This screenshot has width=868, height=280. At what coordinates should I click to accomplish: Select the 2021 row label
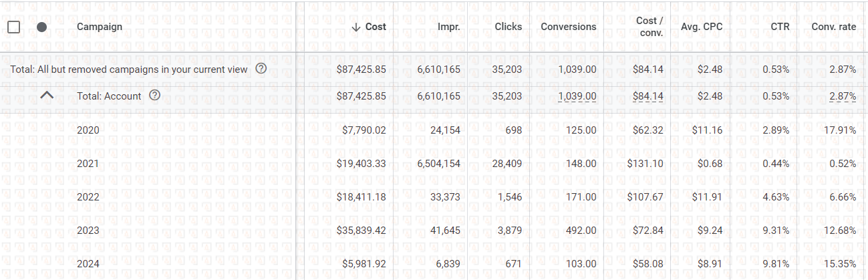pyautogui.click(x=88, y=164)
